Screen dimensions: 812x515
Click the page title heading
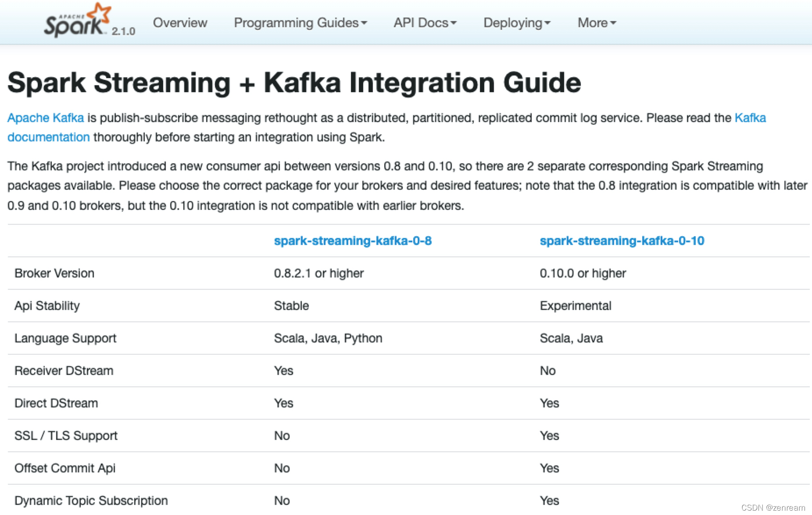294,83
